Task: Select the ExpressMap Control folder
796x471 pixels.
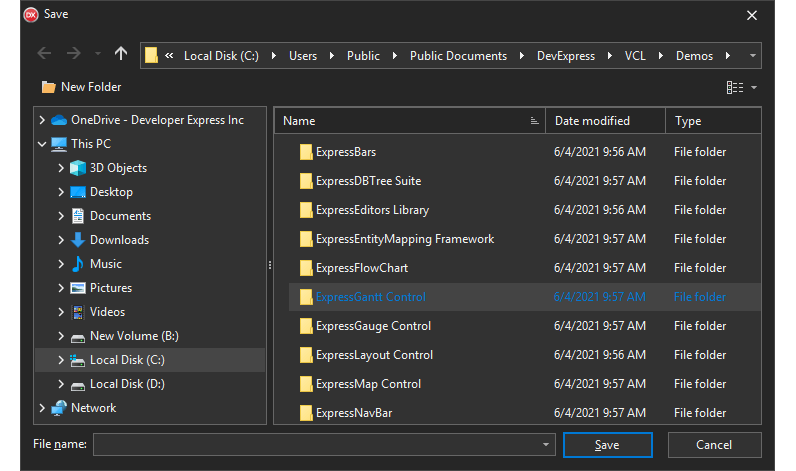Action: tap(367, 384)
